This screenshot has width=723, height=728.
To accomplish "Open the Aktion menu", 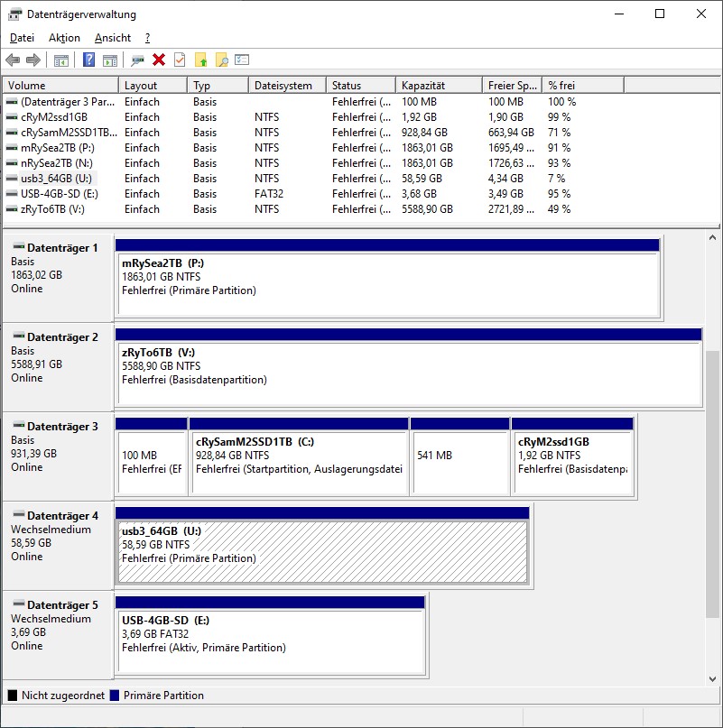I will pos(64,38).
